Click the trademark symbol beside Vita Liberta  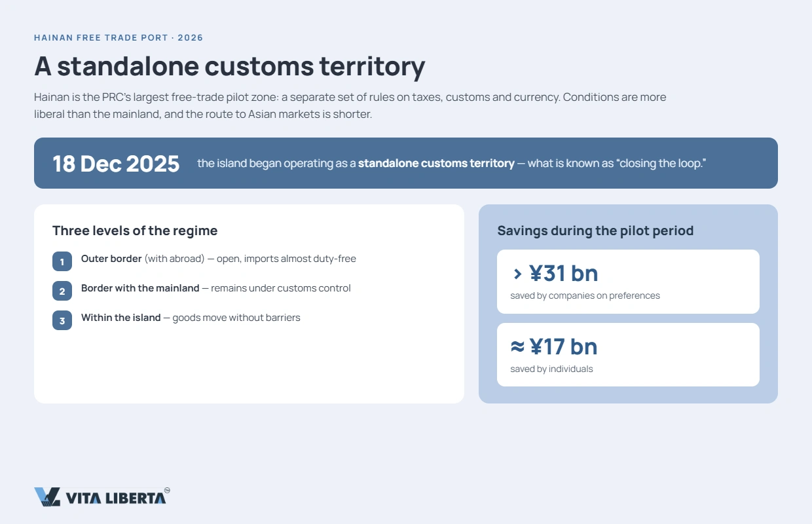(x=167, y=490)
